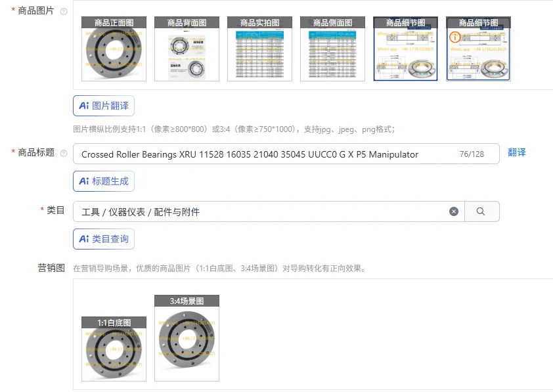Open the 商品侧面图 thumbnail
Screen dimensions: 553x392
[x=332, y=49]
